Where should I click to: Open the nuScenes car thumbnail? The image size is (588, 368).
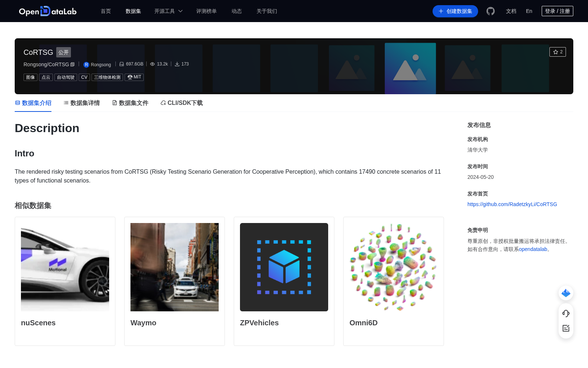(x=65, y=267)
